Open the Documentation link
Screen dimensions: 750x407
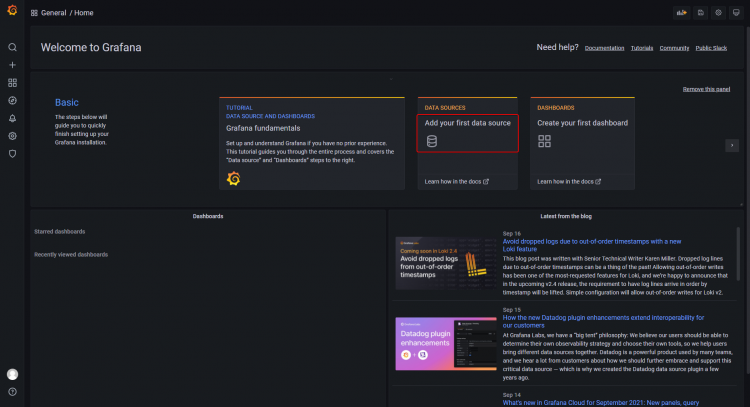605,48
